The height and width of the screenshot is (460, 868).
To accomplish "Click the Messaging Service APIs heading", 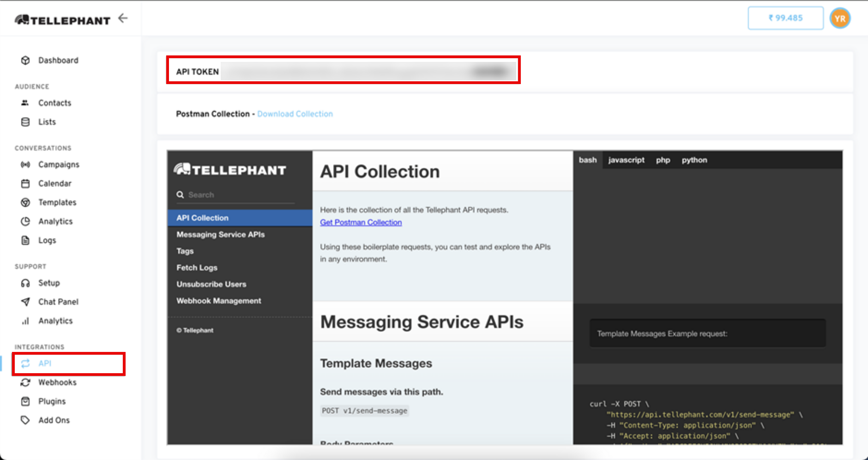I will tap(422, 322).
